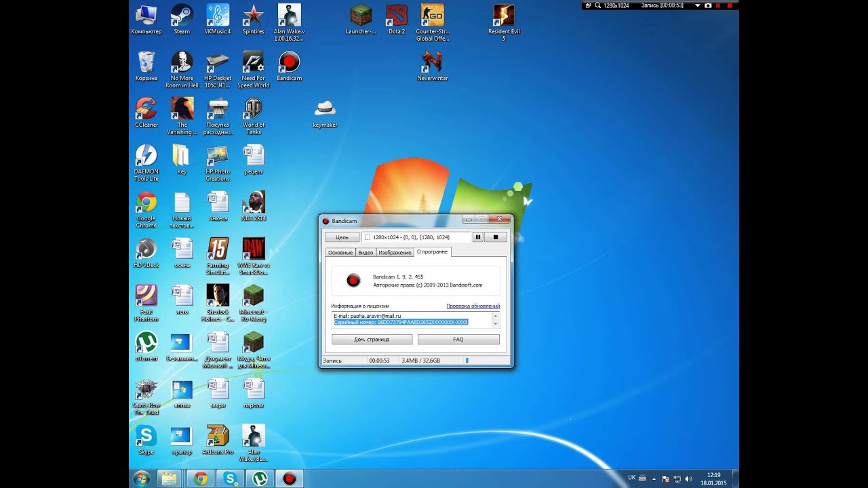Select the NBA 2K14 desktop icon
Viewport: 868px width, 488px height.
click(x=254, y=207)
